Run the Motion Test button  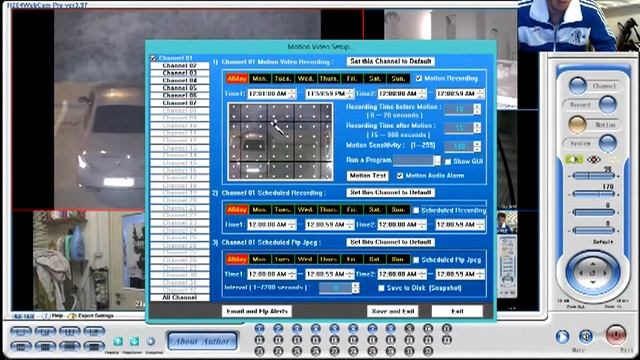(368, 176)
